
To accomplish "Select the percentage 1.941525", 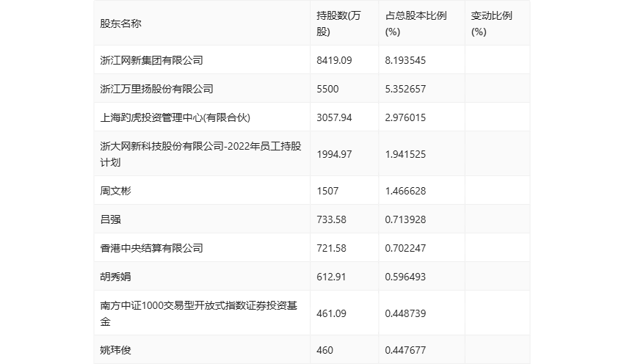I will (405, 154).
